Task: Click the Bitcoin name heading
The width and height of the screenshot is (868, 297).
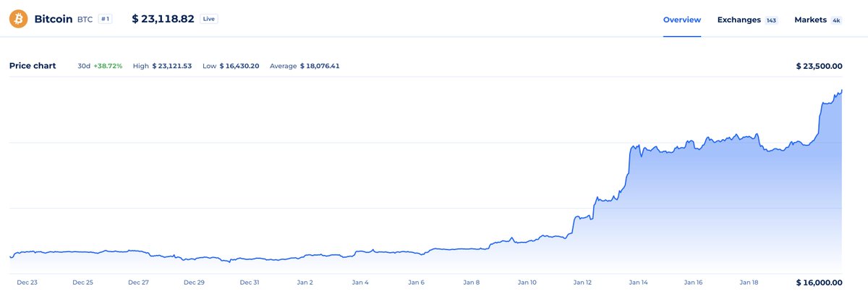Action: pos(54,19)
